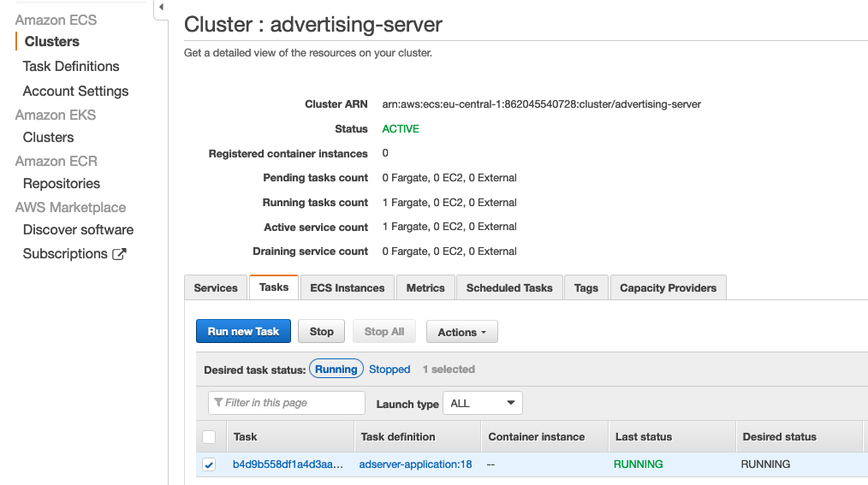Screen dimensions: 868x485
Task: Open Discover software in sidebar
Action: click(78, 229)
